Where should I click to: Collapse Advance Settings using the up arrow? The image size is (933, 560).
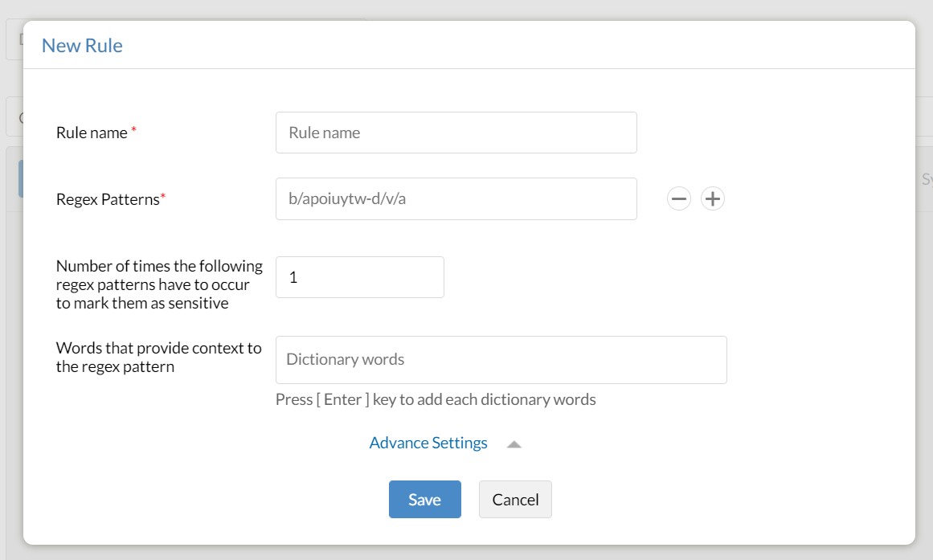tap(514, 444)
